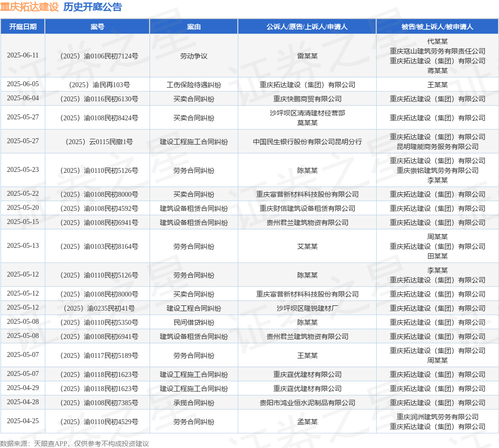This screenshot has height=448, width=499.
Task: Click defendant 蒋某某
Action: pyautogui.click(x=438, y=71)
